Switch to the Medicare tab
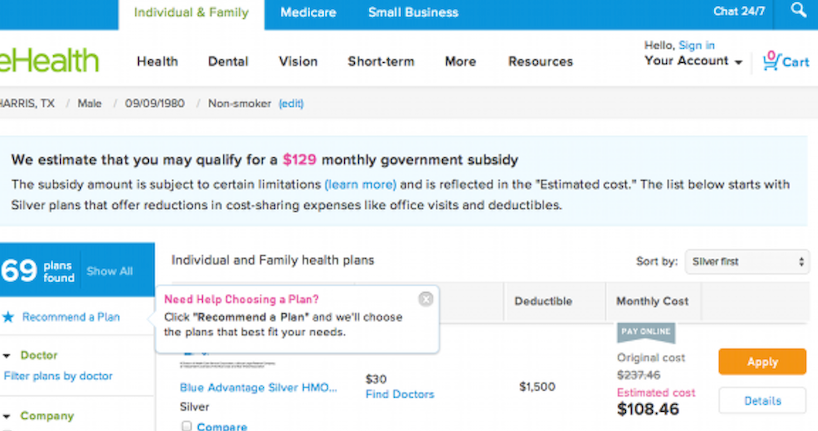The width and height of the screenshot is (818, 431). [308, 13]
